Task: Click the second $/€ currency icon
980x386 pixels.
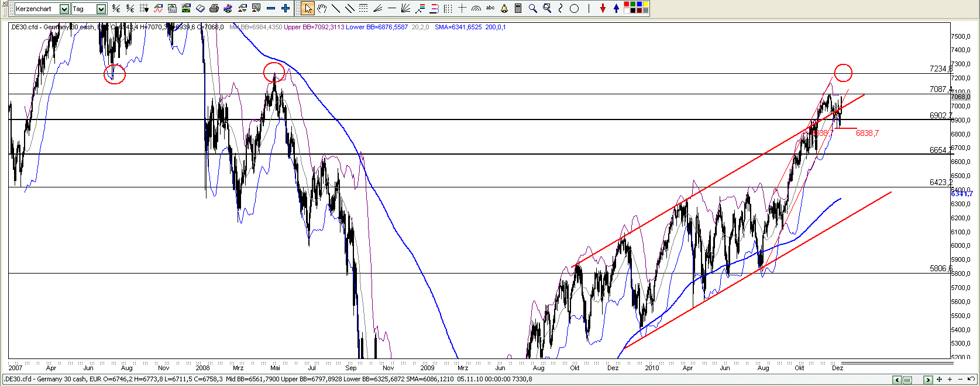Action: [x=130, y=8]
